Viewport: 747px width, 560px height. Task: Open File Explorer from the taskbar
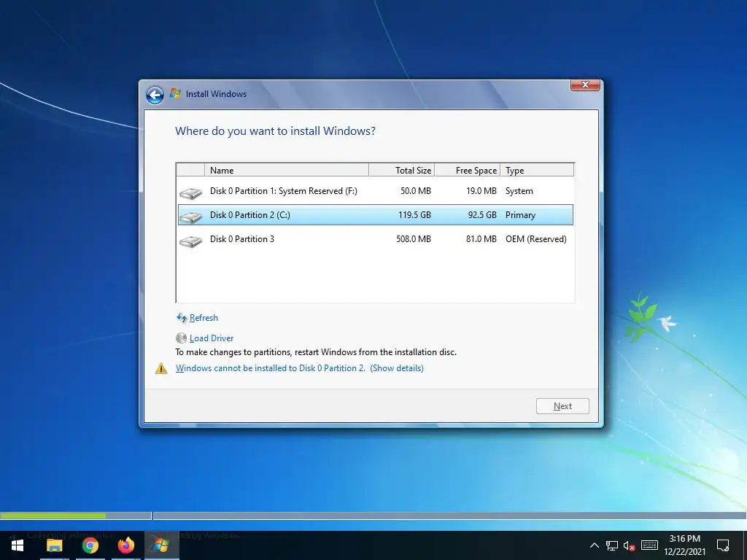click(x=54, y=545)
